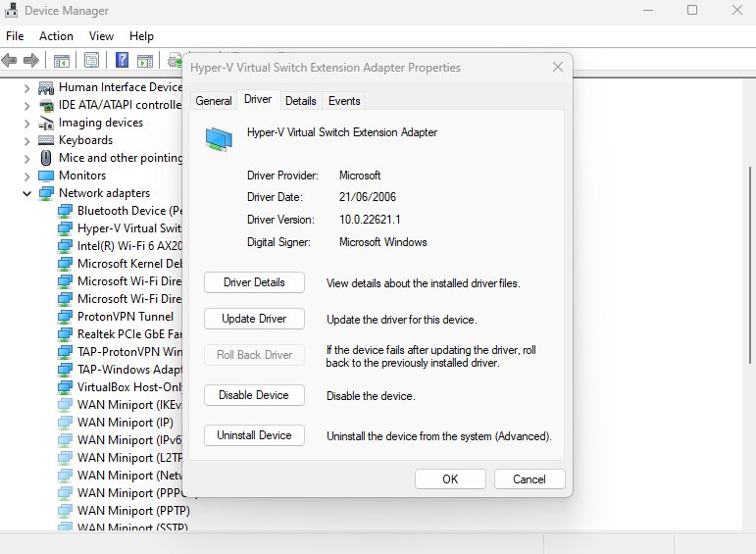Open the Help menu
The image size is (756, 554).
141,36
